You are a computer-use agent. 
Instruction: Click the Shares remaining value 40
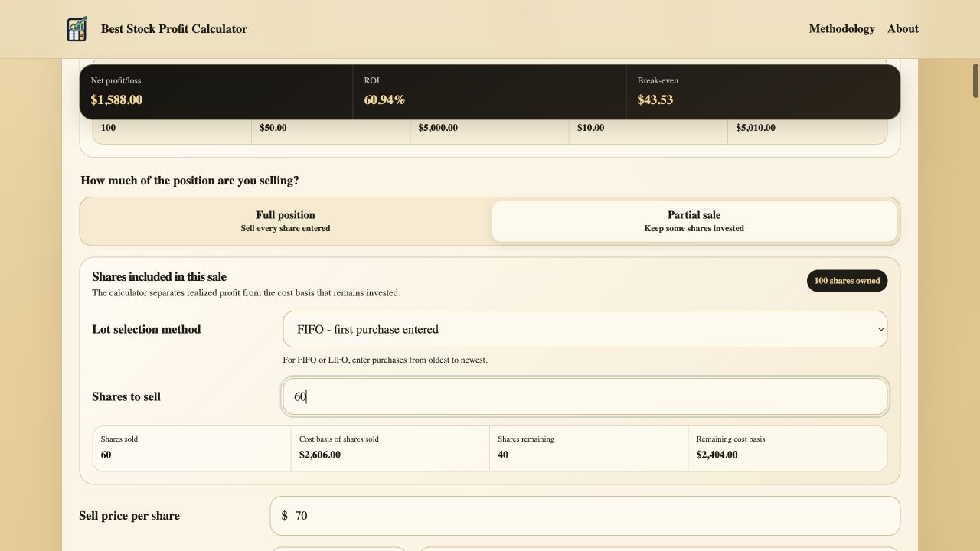[x=503, y=455]
